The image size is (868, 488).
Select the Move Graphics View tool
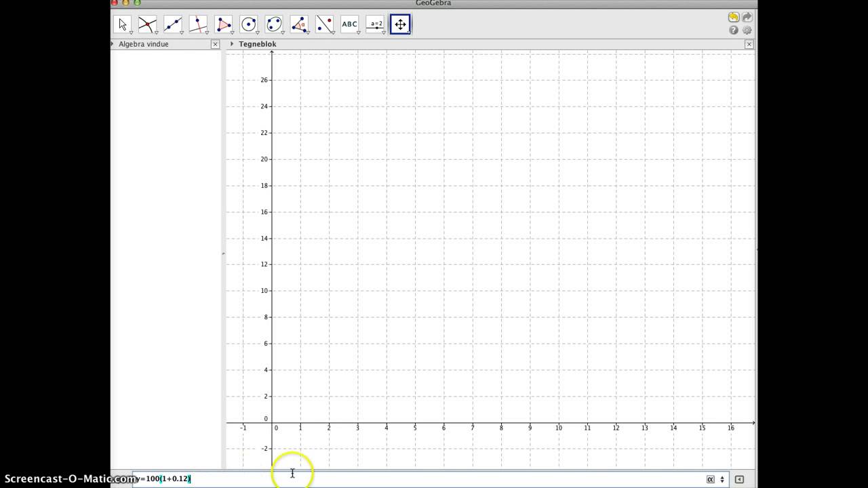tap(400, 24)
